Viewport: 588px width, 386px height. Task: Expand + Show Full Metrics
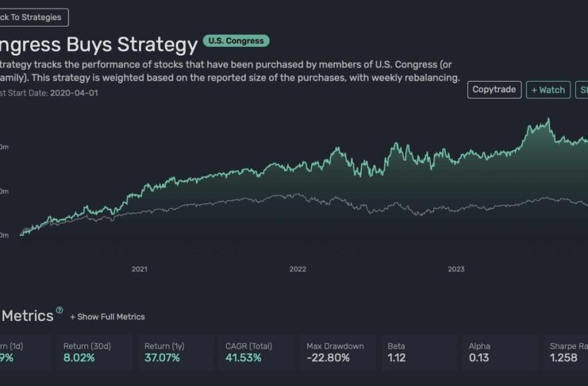(107, 317)
